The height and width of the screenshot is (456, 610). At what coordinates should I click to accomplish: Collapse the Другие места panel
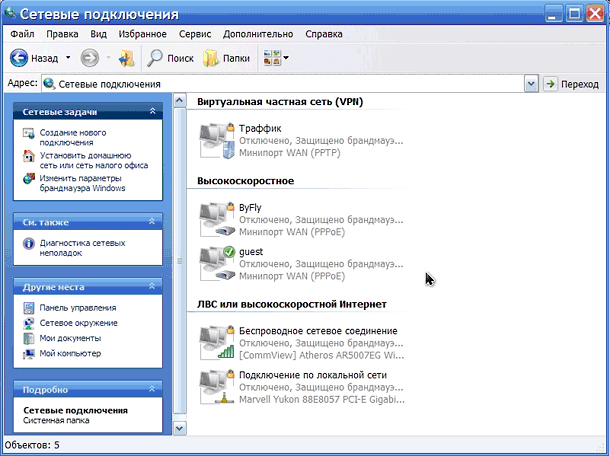coord(152,287)
